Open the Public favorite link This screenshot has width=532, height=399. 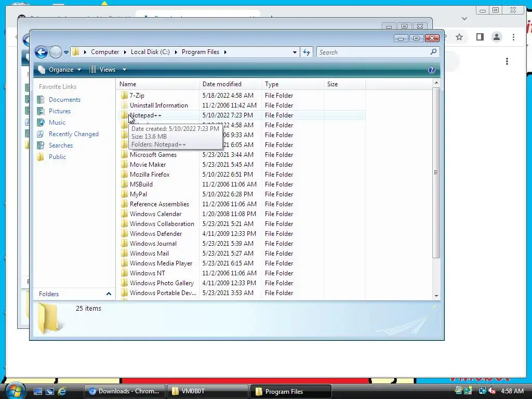57,157
